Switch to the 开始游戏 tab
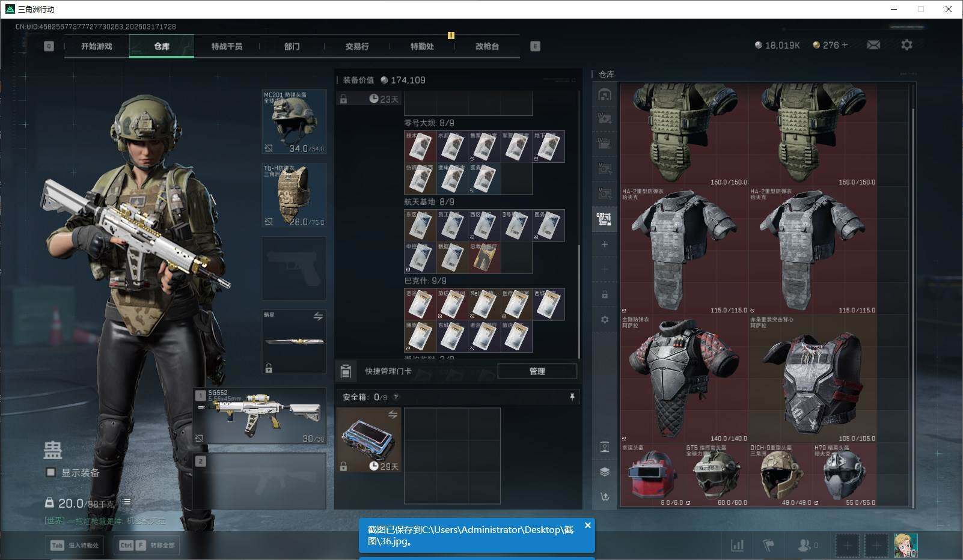The width and height of the screenshot is (963, 560). point(97,46)
